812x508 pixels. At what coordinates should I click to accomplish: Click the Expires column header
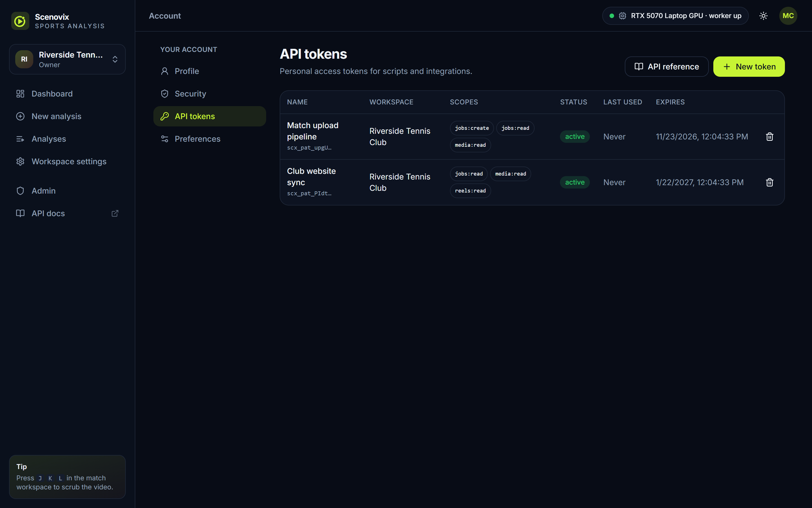tap(670, 102)
